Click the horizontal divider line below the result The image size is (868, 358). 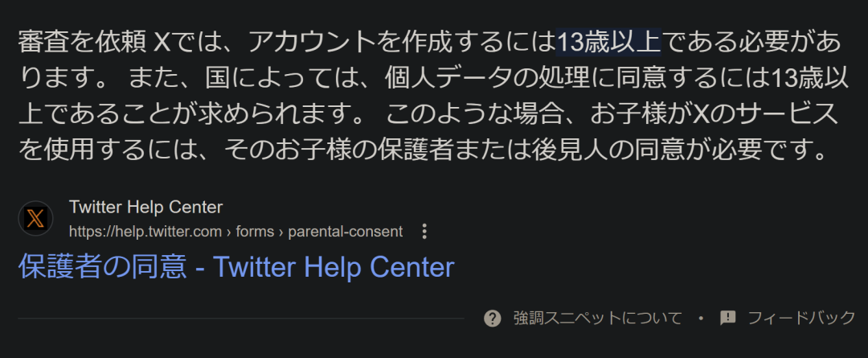pos(241,318)
